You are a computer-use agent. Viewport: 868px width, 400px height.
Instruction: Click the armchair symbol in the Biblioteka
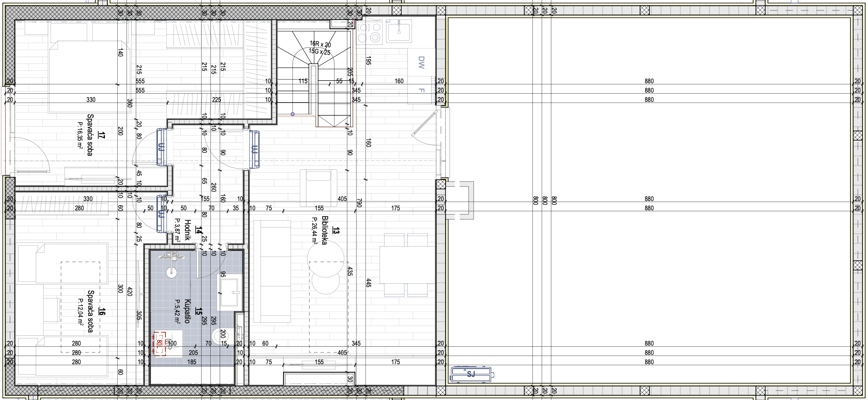pyautogui.click(x=318, y=188)
